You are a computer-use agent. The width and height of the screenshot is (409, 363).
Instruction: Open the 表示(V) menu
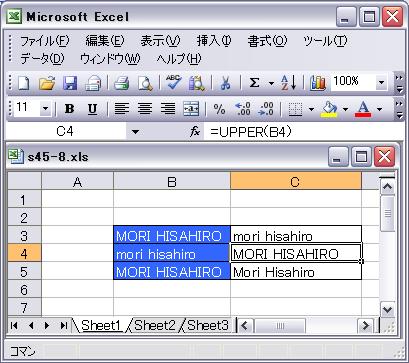[x=160, y=41]
